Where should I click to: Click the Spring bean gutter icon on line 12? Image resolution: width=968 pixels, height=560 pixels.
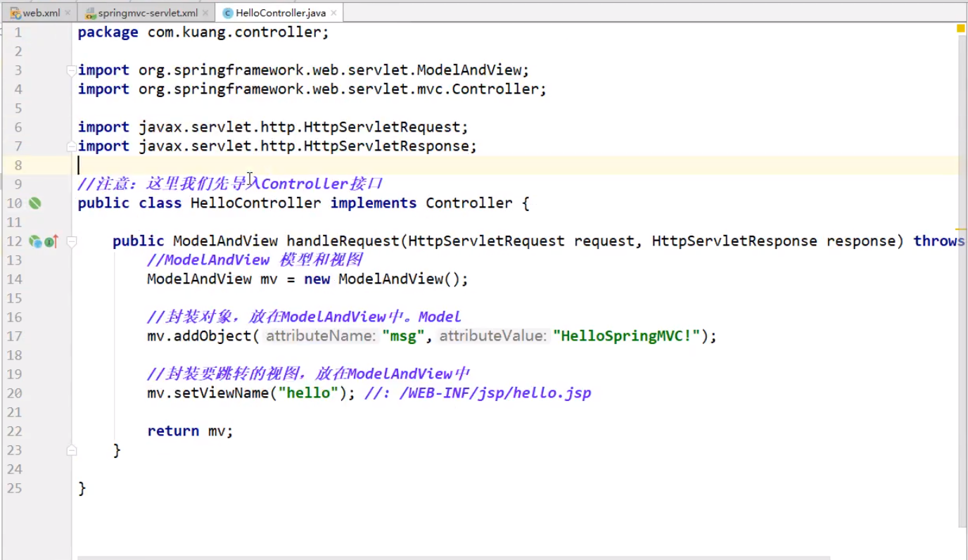point(34,241)
